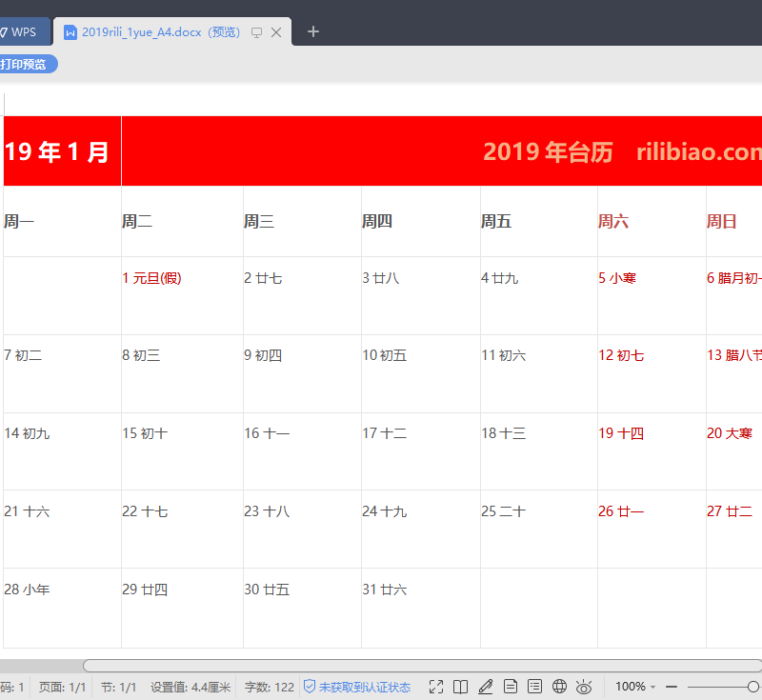Click the 2 廿七 cell
Viewport: 762px width, 700px height.
pos(302,295)
